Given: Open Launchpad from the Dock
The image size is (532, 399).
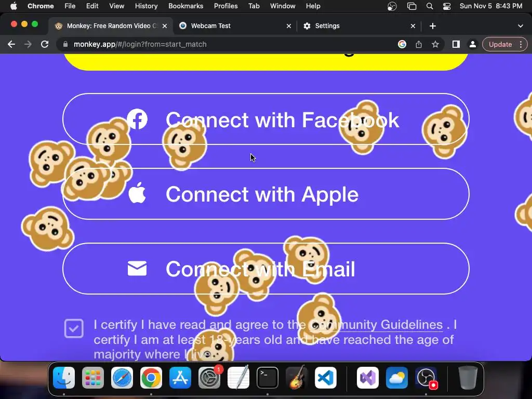Looking at the screenshot, I should [93, 378].
